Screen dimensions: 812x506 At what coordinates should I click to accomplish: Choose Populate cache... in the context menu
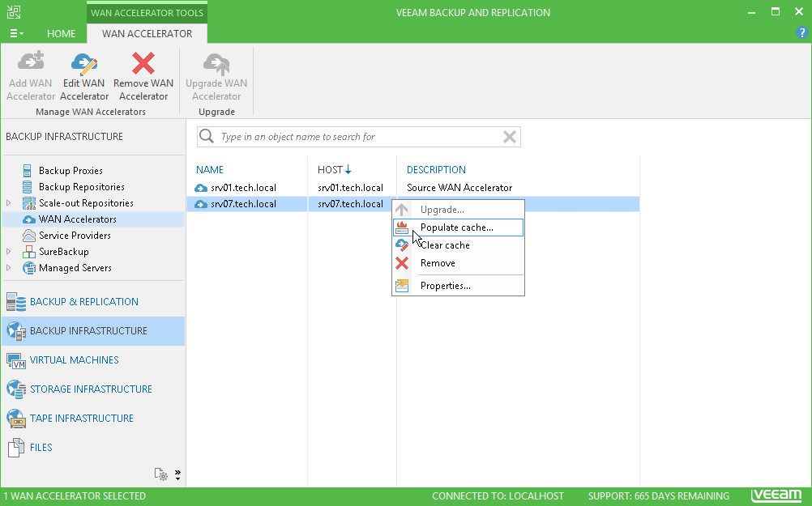pyautogui.click(x=458, y=227)
